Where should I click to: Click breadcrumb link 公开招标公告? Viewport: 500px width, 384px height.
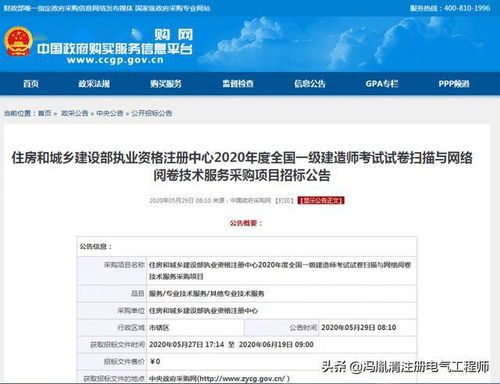[x=152, y=113]
